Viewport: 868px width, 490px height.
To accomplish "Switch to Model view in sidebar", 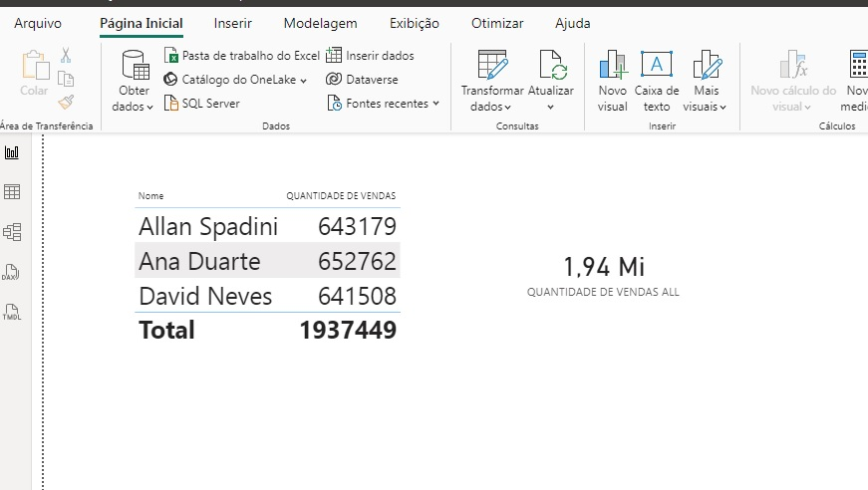I will (12, 232).
